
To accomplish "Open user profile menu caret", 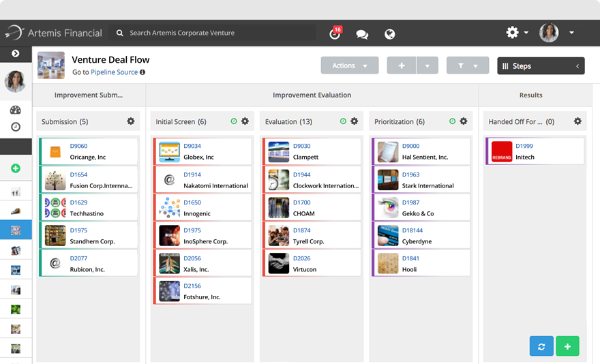I will tap(571, 33).
